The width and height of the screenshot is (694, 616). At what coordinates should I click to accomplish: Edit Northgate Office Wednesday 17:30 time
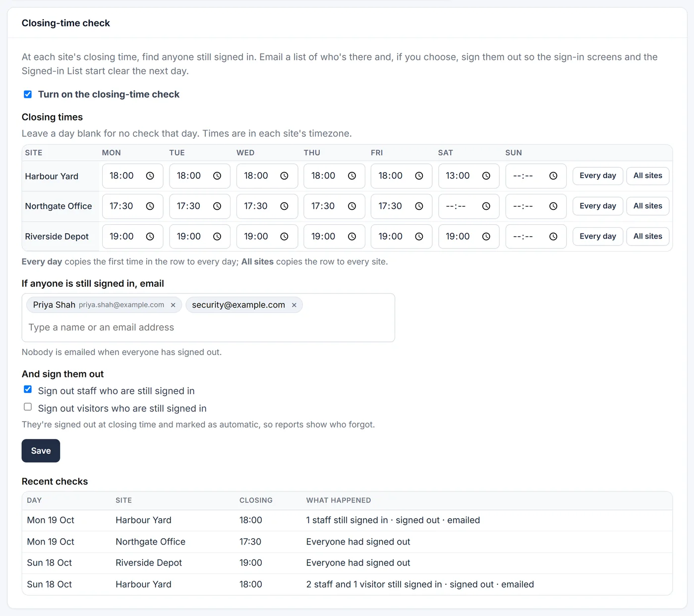pyautogui.click(x=267, y=206)
